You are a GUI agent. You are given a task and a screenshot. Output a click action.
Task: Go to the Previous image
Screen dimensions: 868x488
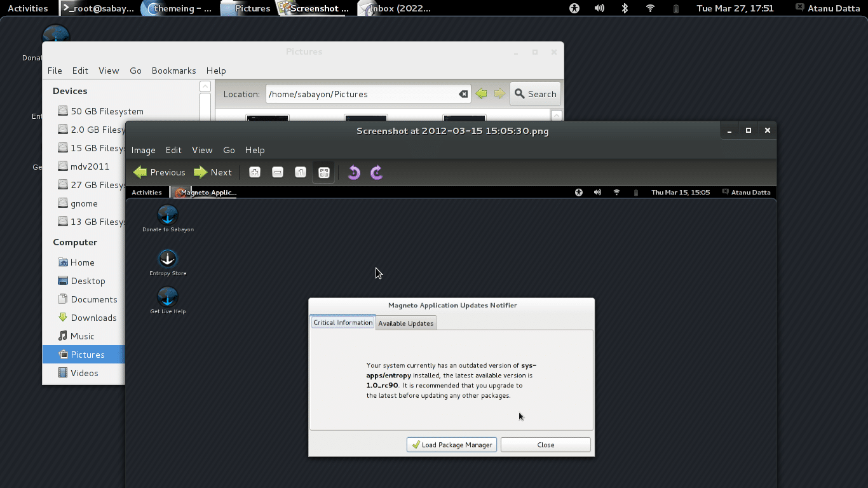tap(159, 172)
